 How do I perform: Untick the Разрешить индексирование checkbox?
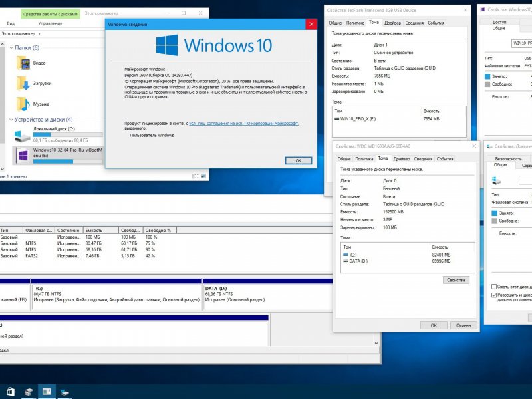(x=494, y=295)
